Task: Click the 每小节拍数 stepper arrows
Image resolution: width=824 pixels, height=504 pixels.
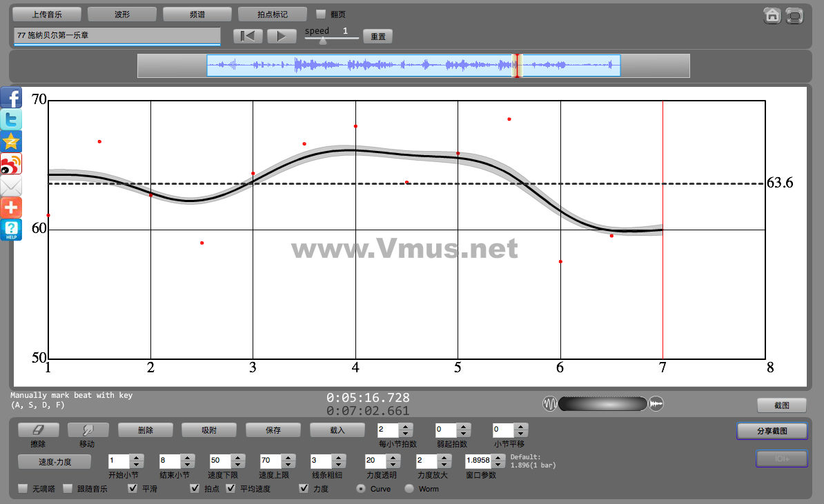Action: click(x=406, y=430)
